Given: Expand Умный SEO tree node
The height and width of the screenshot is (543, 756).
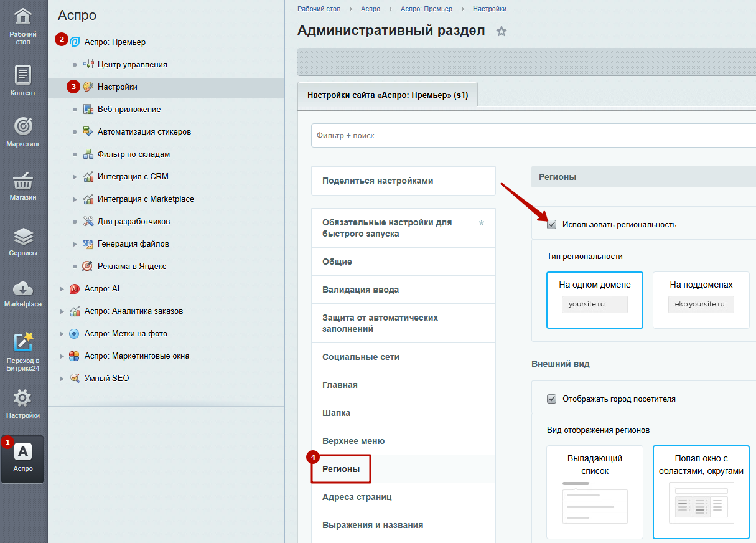Looking at the screenshot, I should click(62, 379).
